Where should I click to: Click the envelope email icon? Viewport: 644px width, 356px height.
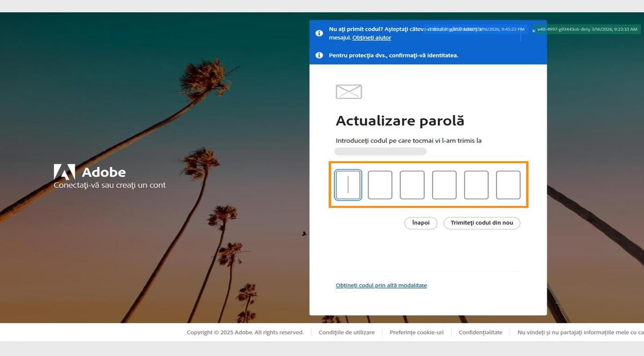[348, 91]
